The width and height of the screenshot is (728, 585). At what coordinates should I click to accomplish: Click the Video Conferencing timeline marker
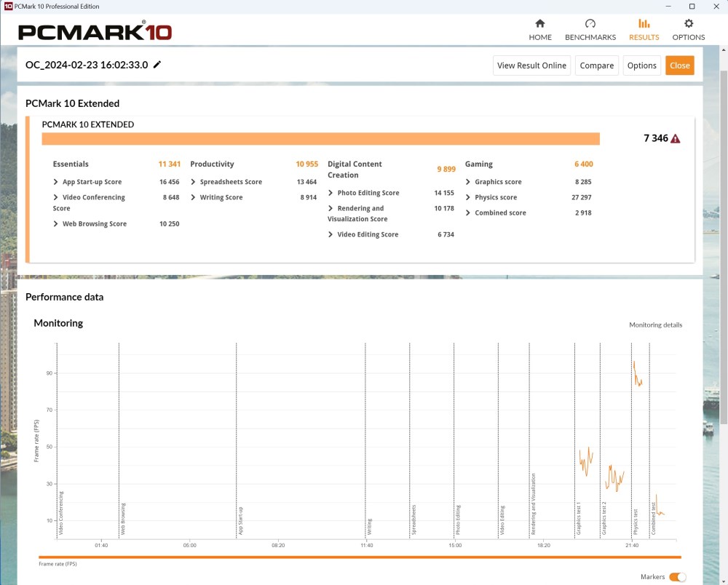click(61, 513)
